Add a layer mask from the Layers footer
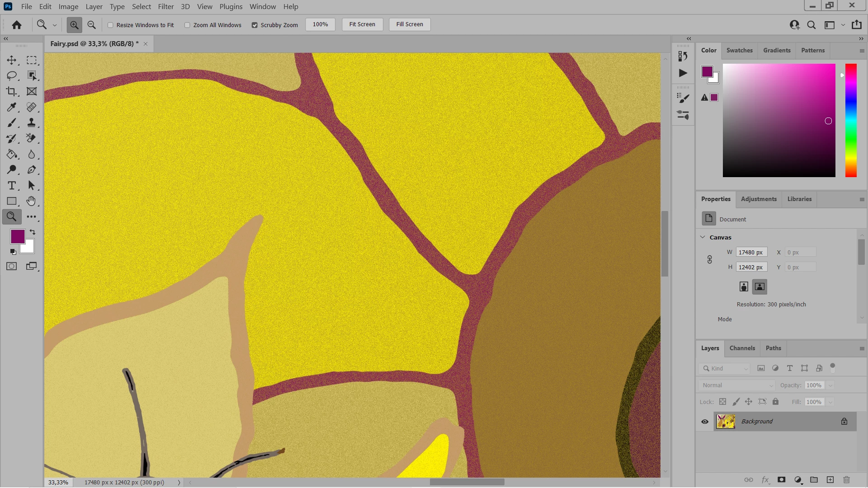The width and height of the screenshot is (868, 488). 781,480
